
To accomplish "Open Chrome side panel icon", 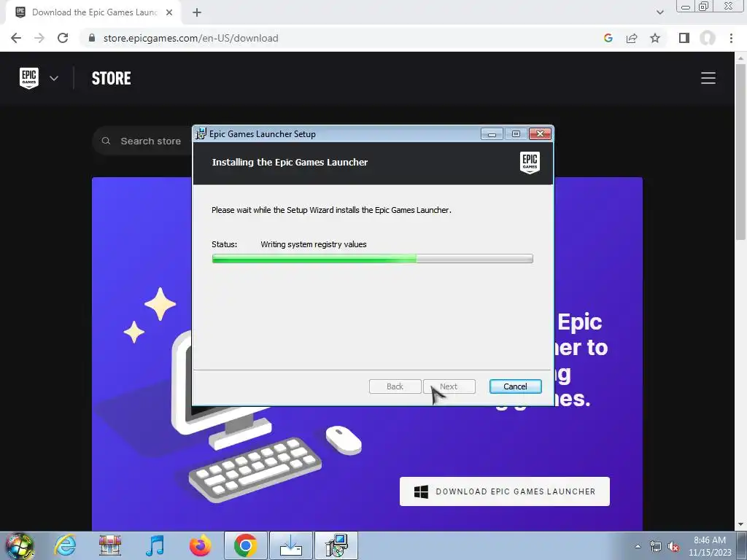I will [684, 38].
